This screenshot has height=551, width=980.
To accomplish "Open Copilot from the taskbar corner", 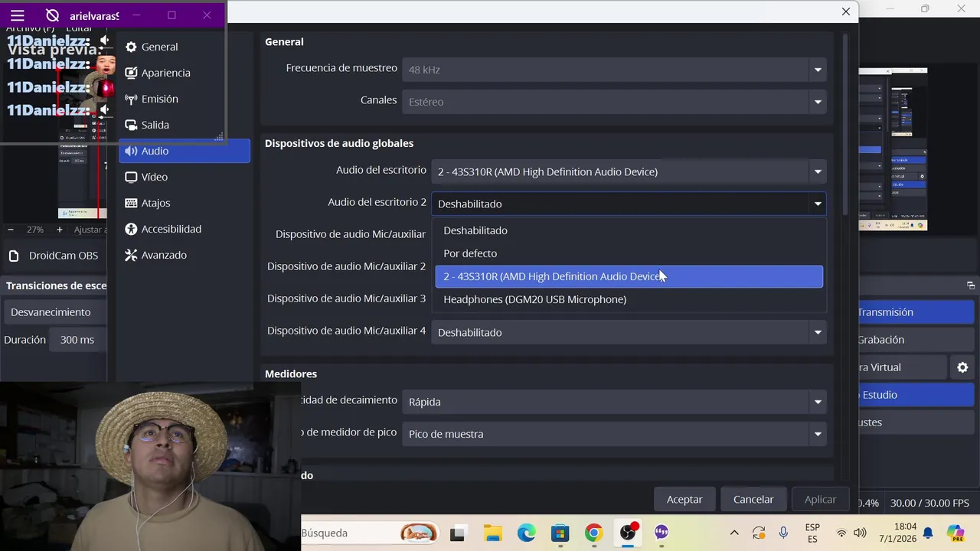I will (x=955, y=533).
